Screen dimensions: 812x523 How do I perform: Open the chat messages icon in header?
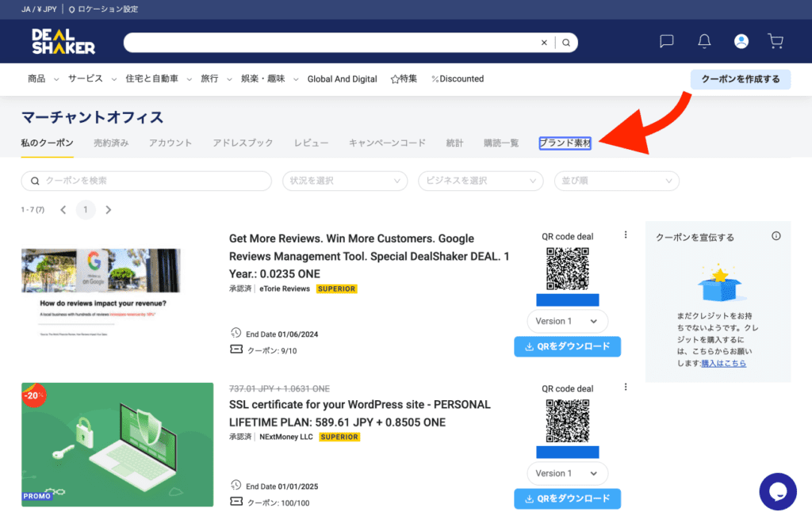(666, 41)
